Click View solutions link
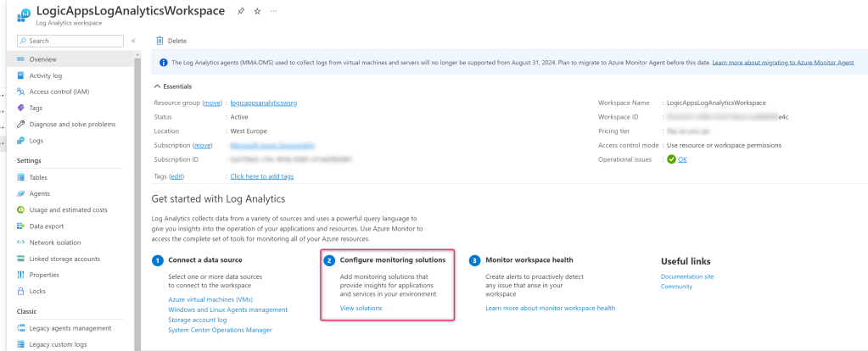 (x=361, y=308)
